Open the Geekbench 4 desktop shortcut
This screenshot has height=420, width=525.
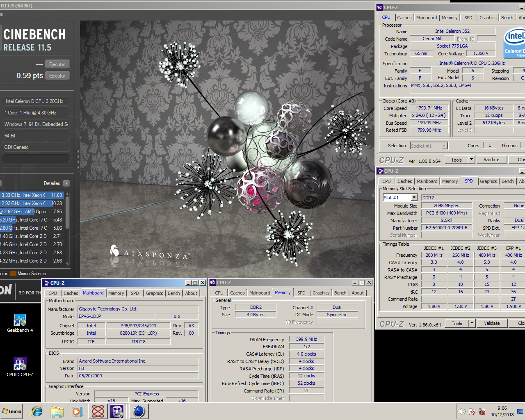click(x=20, y=323)
